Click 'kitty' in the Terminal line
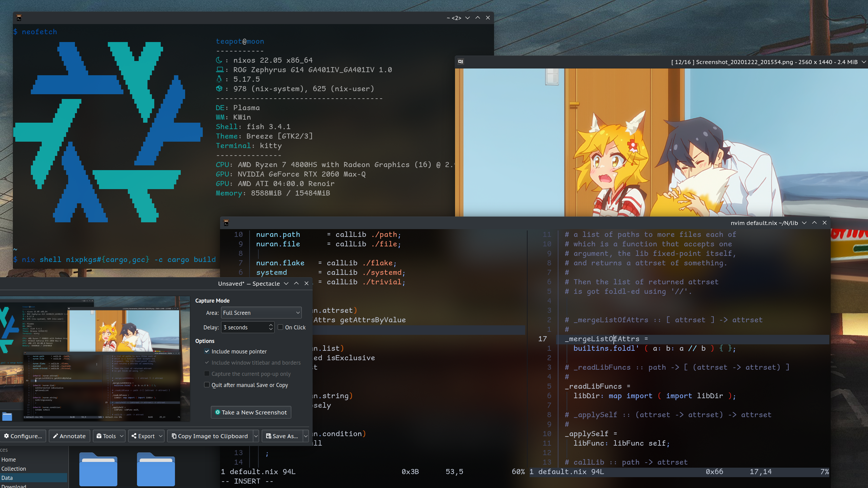The height and width of the screenshot is (488, 868). point(271,146)
